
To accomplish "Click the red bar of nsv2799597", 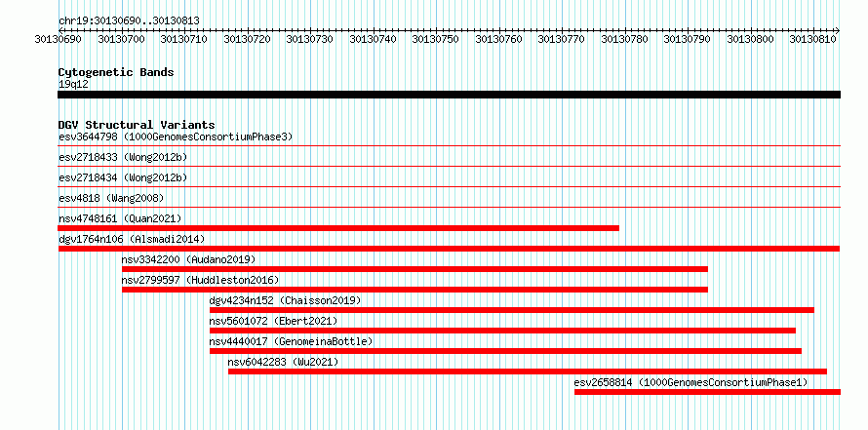I will [x=414, y=290].
